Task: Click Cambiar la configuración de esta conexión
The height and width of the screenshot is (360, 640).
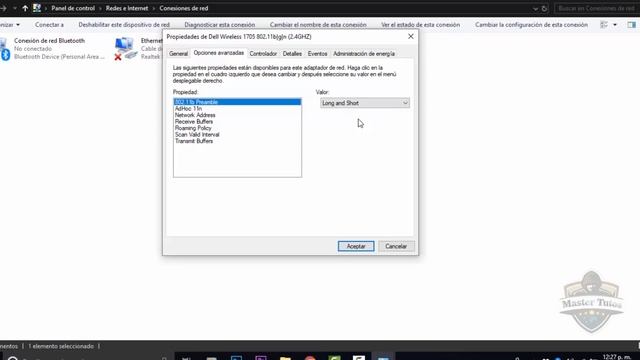Action: point(531,25)
